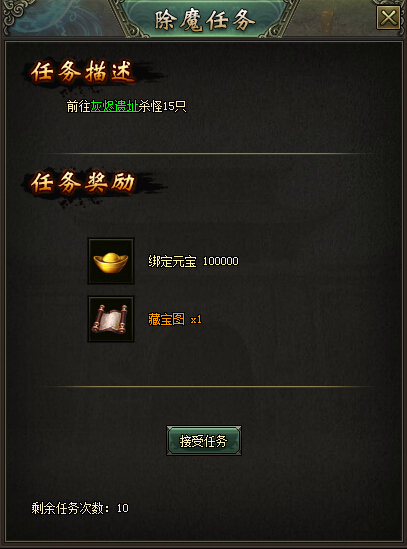The image size is (407, 549).
Task: Click the x1 quantity beside 藏宝图
Action: click(196, 319)
